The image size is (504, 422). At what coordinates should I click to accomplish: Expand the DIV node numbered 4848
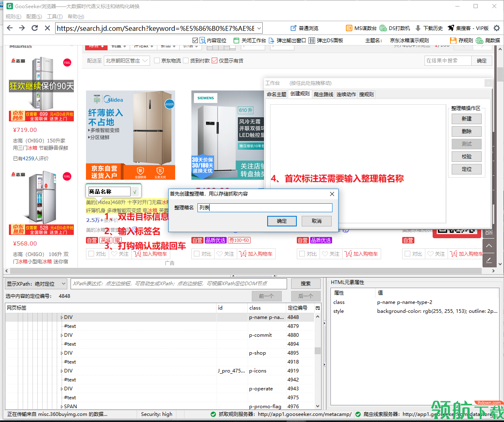[x=62, y=317]
